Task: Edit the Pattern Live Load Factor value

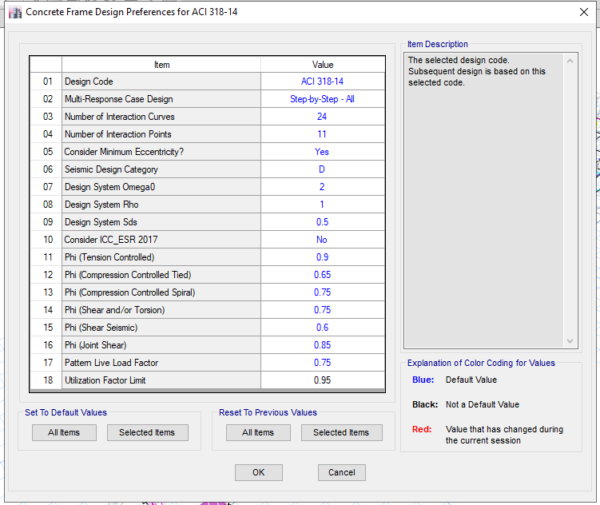Action: (323, 363)
